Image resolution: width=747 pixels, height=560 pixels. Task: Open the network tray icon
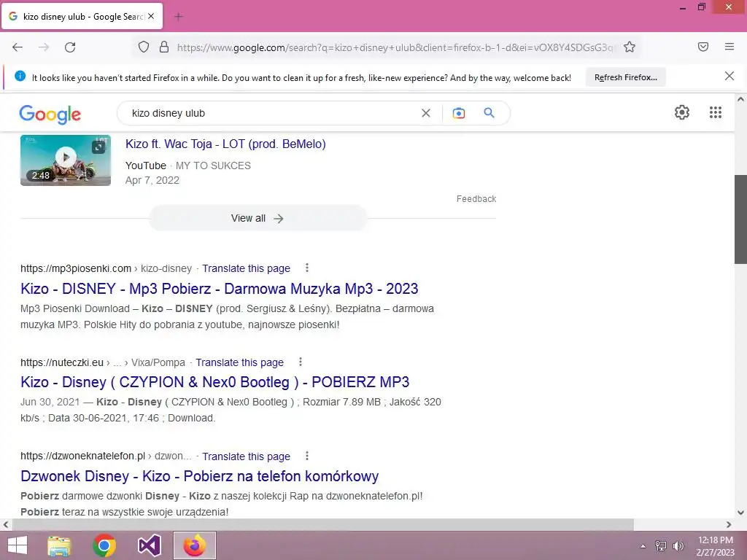[x=660, y=546]
